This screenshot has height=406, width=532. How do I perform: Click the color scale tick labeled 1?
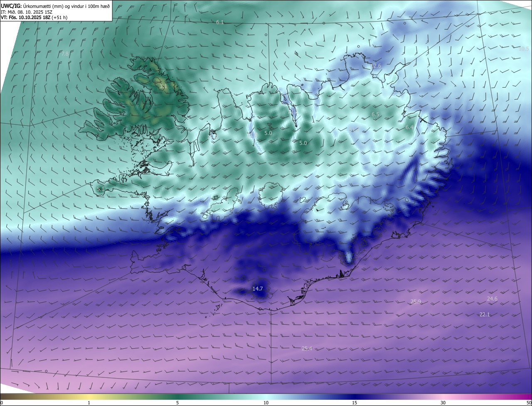click(x=89, y=403)
